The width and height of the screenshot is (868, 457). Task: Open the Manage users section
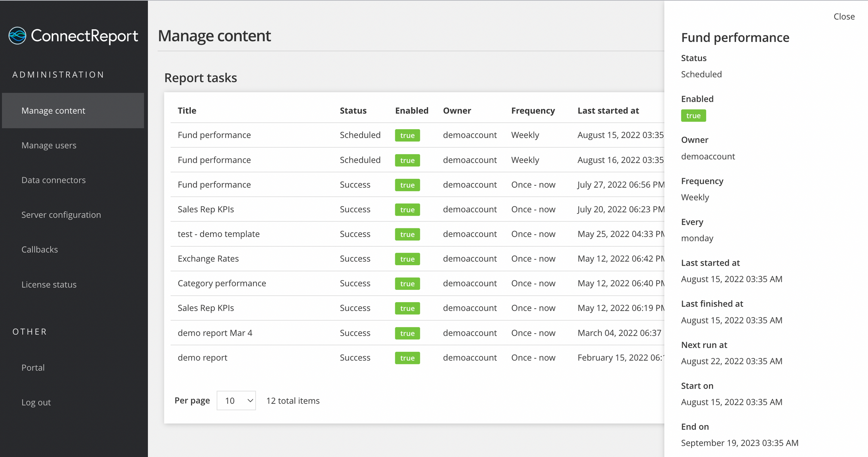[x=48, y=145]
